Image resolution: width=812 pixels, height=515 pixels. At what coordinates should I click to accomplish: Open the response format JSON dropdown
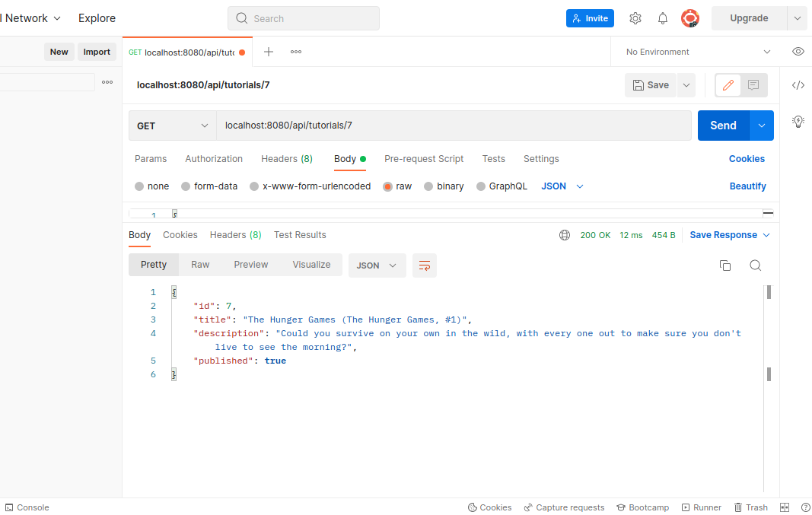point(377,265)
